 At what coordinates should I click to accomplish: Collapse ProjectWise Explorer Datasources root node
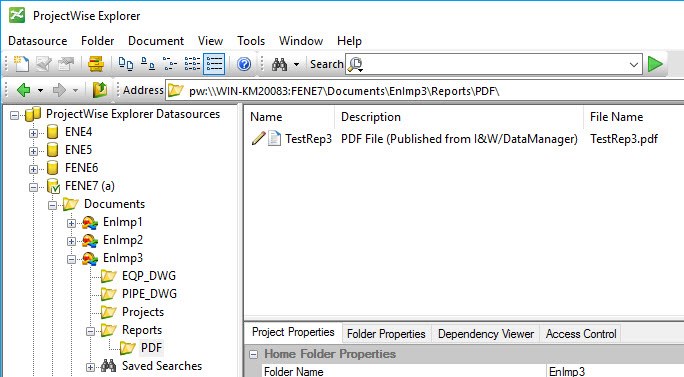coord(15,115)
